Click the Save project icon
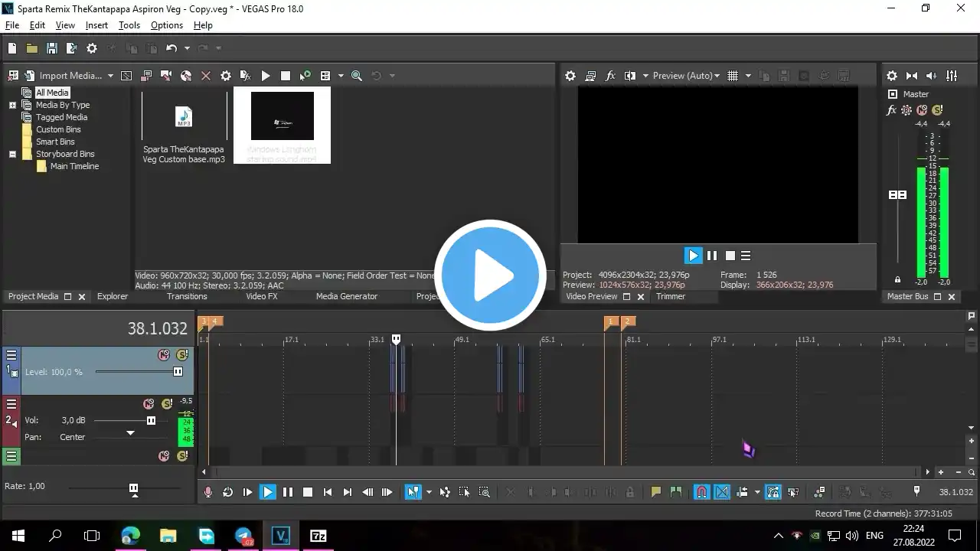 pyautogui.click(x=51, y=48)
